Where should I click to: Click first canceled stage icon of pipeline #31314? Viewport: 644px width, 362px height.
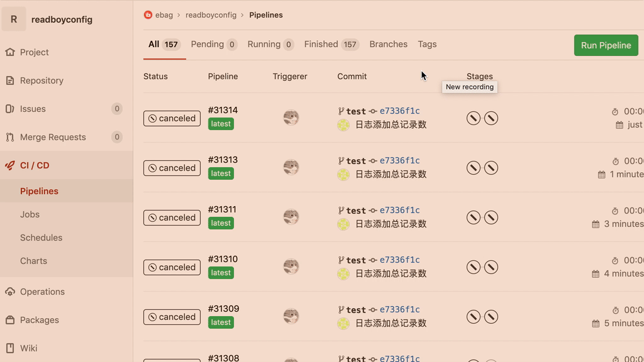pos(473,118)
